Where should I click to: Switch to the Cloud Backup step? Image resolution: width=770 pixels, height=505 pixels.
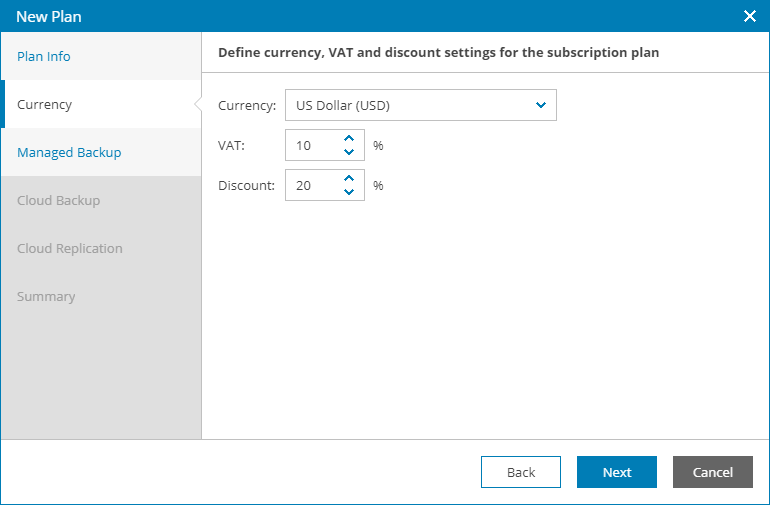tap(58, 200)
